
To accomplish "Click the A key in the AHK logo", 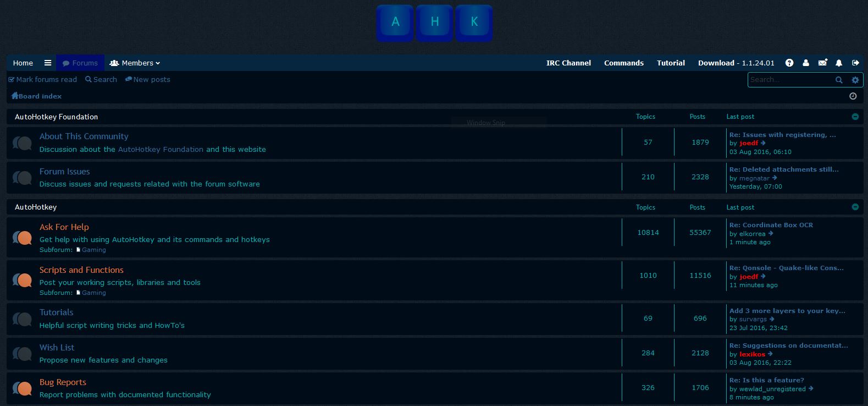I will (x=395, y=23).
